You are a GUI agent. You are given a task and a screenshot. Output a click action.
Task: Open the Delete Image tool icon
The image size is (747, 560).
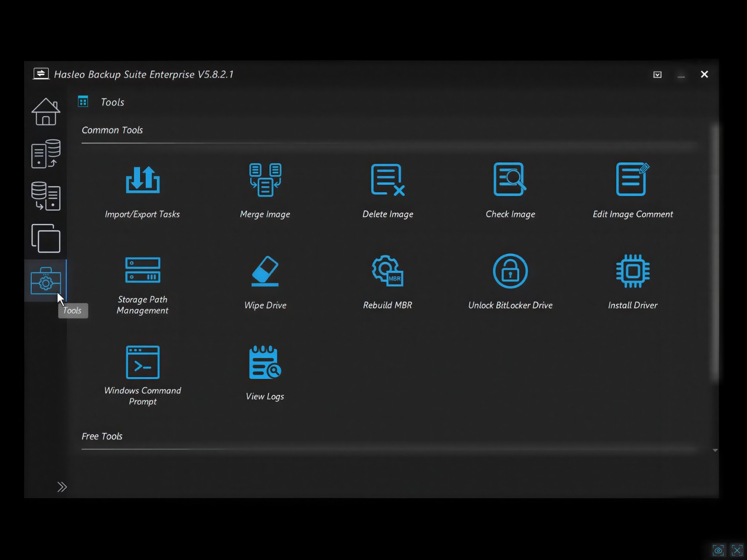click(x=388, y=180)
